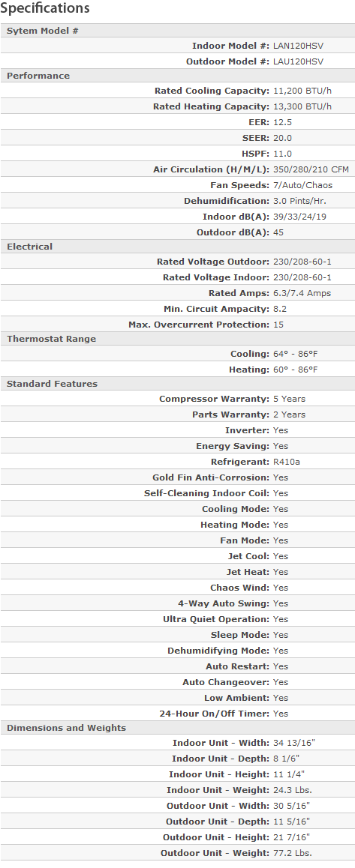This screenshot has width=355, height=868.
Task: Select the Performance section header
Action: (x=177, y=76)
